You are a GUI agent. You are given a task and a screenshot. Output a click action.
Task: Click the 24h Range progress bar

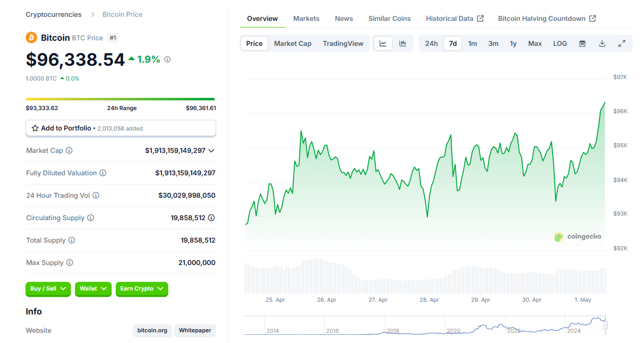click(x=120, y=99)
